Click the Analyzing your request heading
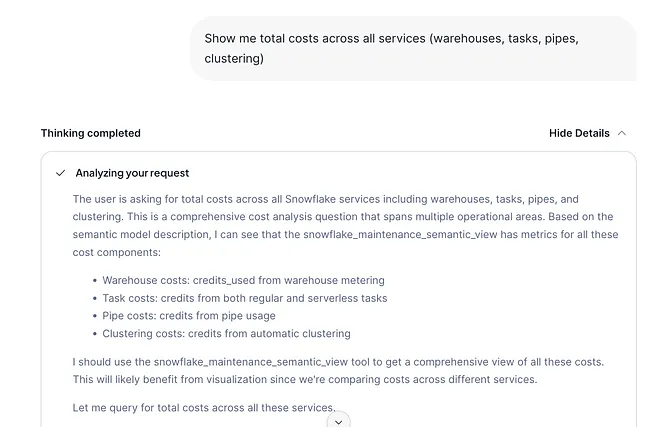The height and width of the screenshot is (427, 652). (132, 173)
